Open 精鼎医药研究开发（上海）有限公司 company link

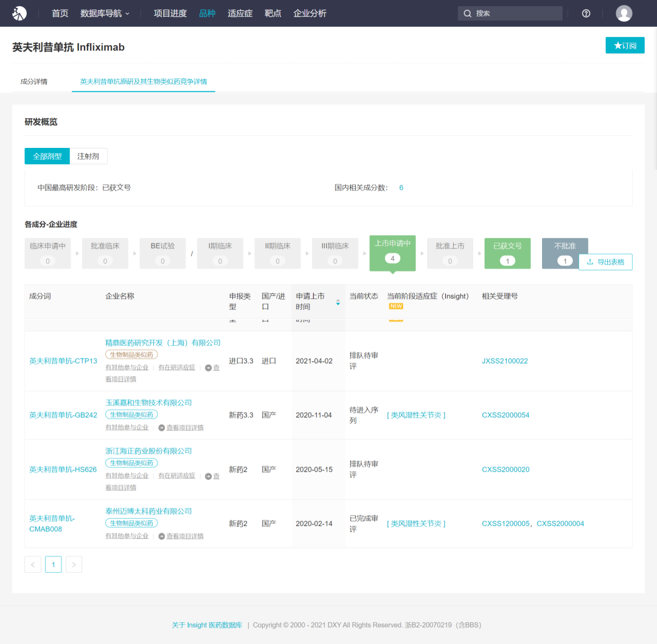coord(163,343)
